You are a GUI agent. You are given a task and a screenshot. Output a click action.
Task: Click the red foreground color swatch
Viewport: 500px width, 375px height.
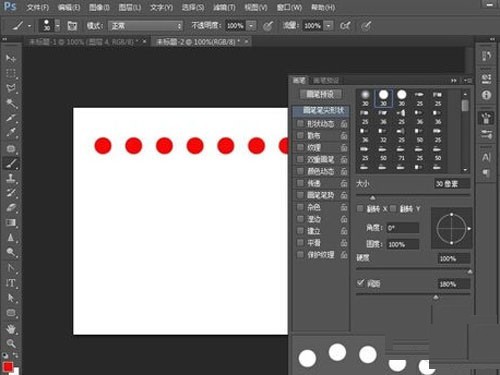point(8,367)
